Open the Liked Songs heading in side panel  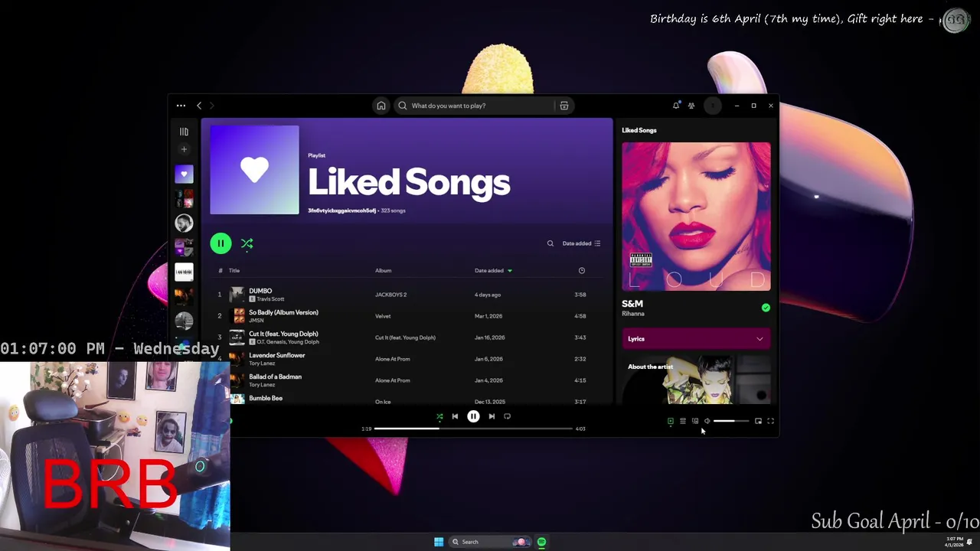coord(639,130)
